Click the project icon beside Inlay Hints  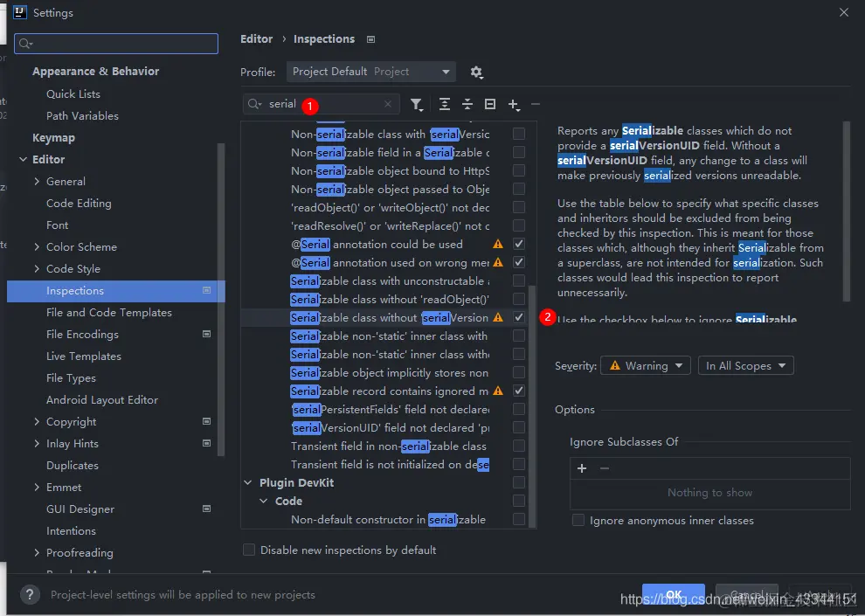click(207, 443)
